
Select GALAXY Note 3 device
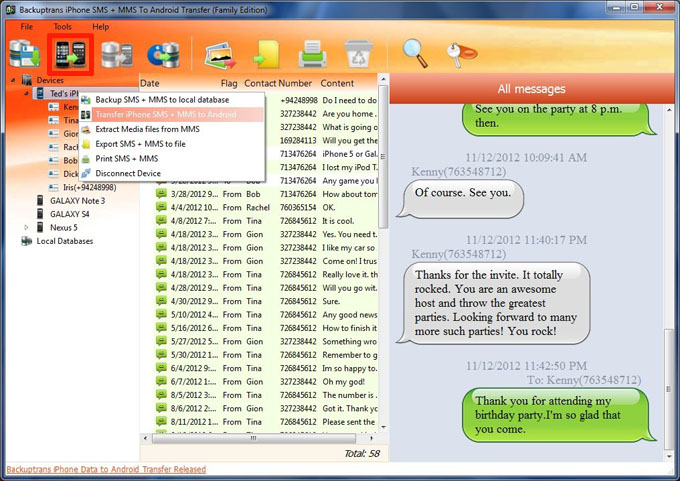tap(78, 201)
